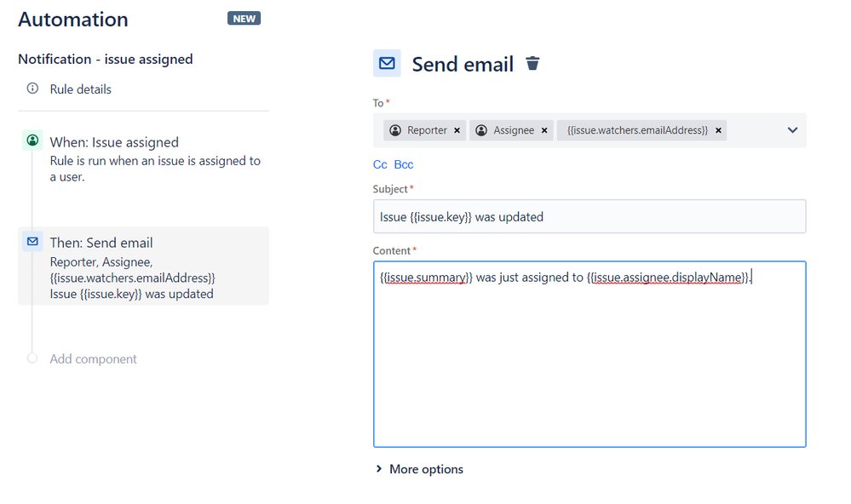This screenshot has height=504, width=851.
Task: Click the NEW badge beside Automation
Action: [244, 18]
